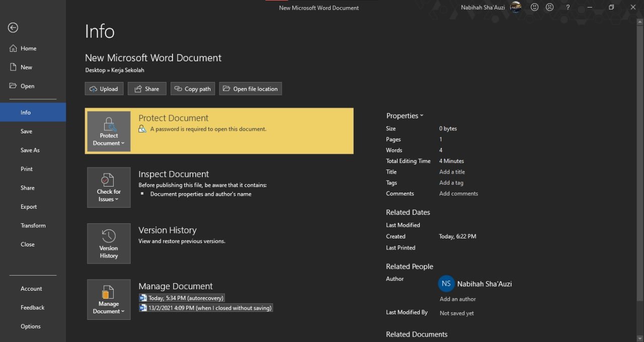Open the Print page
Screen dimensions: 644x342
click(33, 169)
